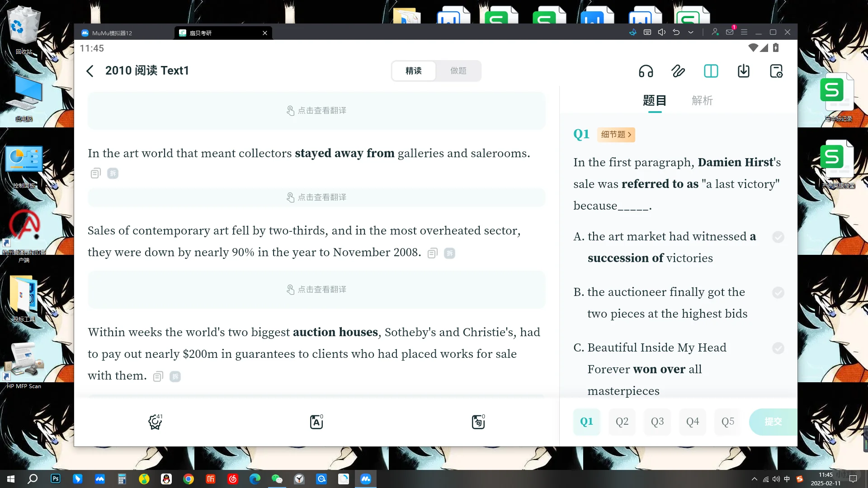Select answer option B checkmark

tap(778, 293)
